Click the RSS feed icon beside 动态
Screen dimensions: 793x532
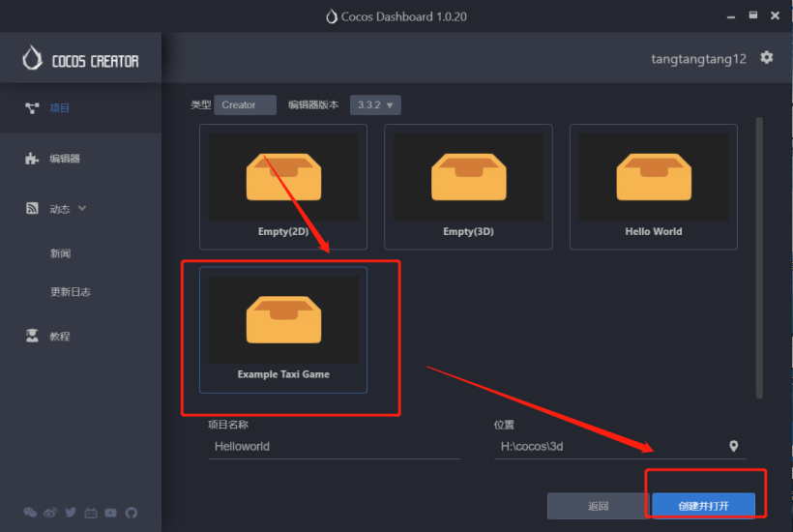32,208
